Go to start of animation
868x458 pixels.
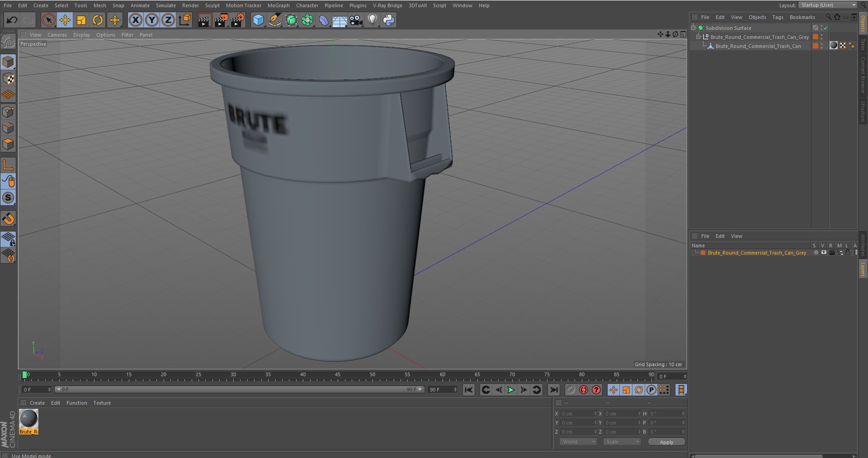[469, 390]
